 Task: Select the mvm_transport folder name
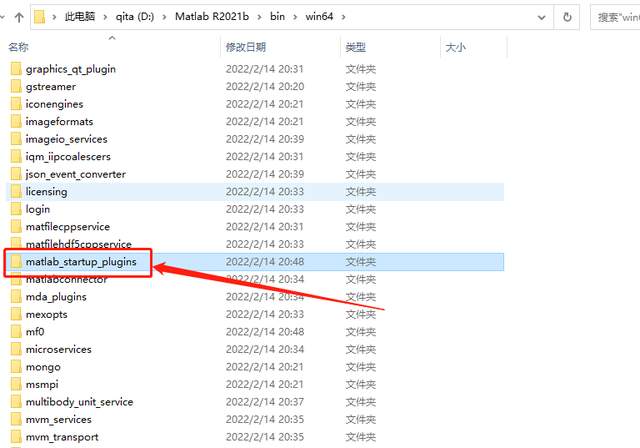62,437
